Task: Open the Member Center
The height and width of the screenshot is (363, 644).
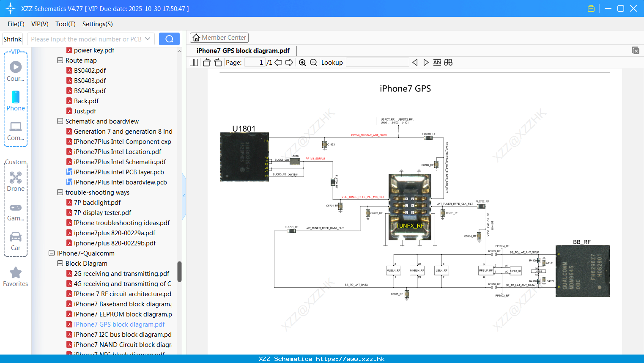Action: [x=219, y=38]
